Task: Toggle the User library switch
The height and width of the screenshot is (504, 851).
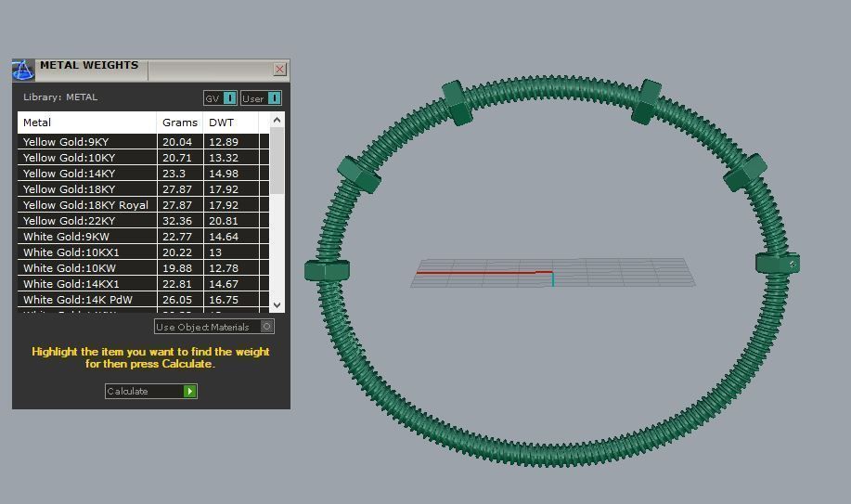Action: (x=261, y=98)
